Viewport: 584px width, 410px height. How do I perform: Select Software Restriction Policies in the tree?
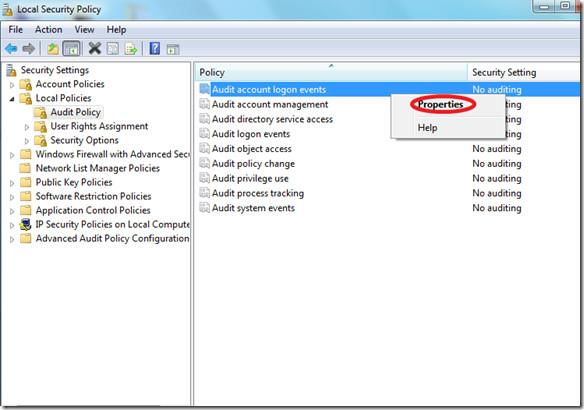(93, 196)
